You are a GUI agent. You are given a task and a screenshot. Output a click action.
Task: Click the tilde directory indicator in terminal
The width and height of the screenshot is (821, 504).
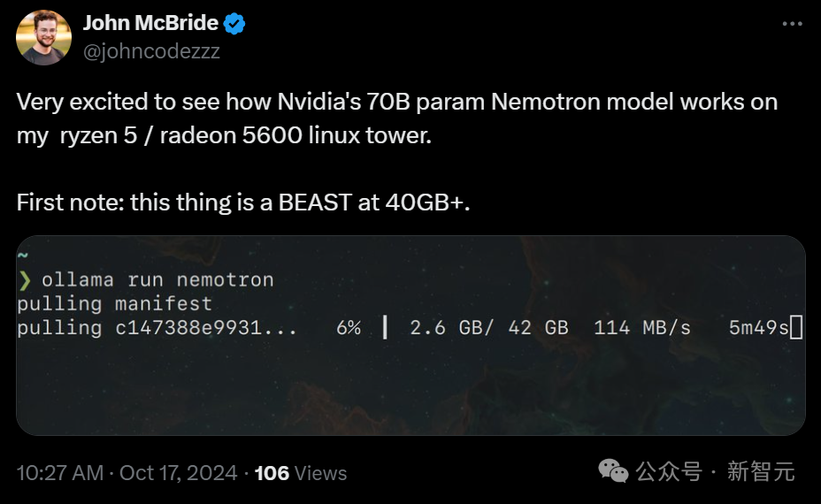coord(22,256)
